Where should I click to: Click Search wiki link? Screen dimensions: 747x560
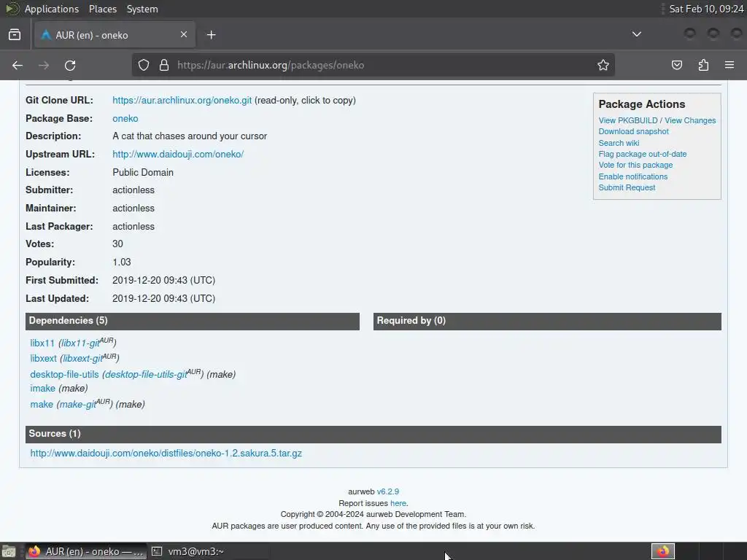[x=619, y=143]
